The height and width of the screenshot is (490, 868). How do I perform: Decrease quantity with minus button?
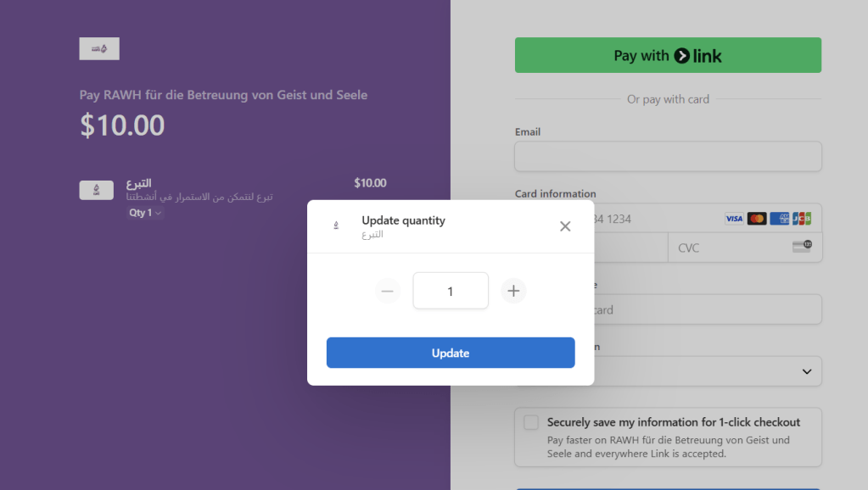(x=388, y=292)
